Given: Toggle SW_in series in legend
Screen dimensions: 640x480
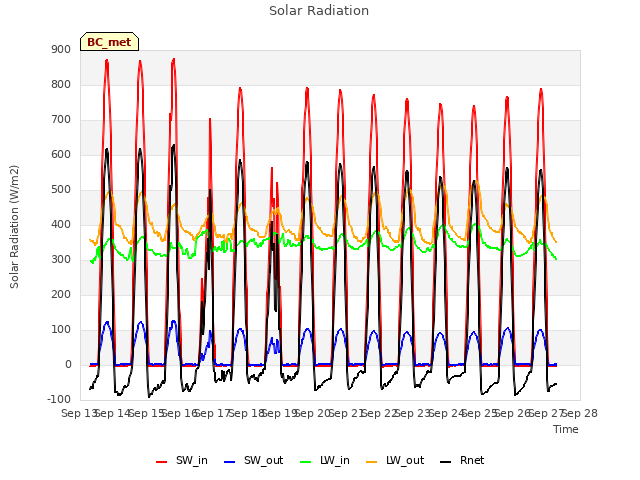Looking at the screenshot, I should (x=182, y=460).
